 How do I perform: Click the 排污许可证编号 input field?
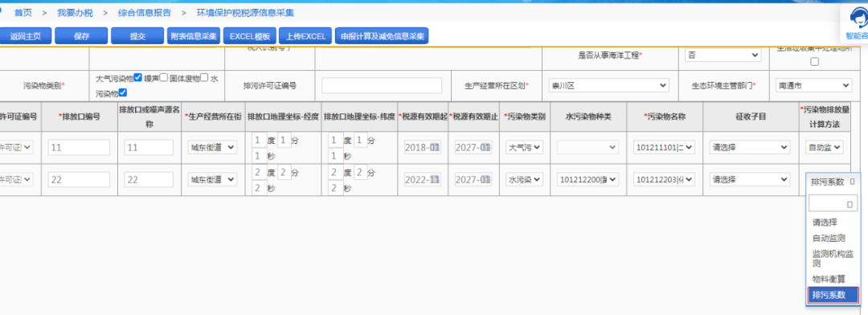[382, 85]
